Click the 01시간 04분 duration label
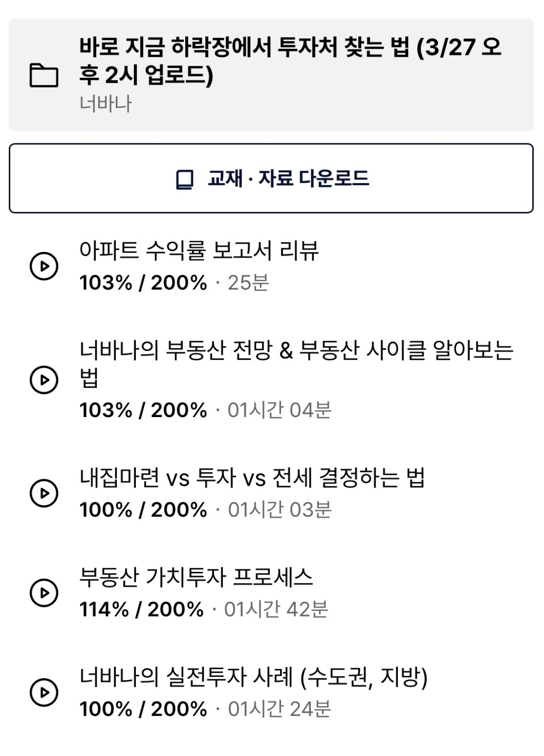The width and height of the screenshot is (544, 756). [279, 410]
